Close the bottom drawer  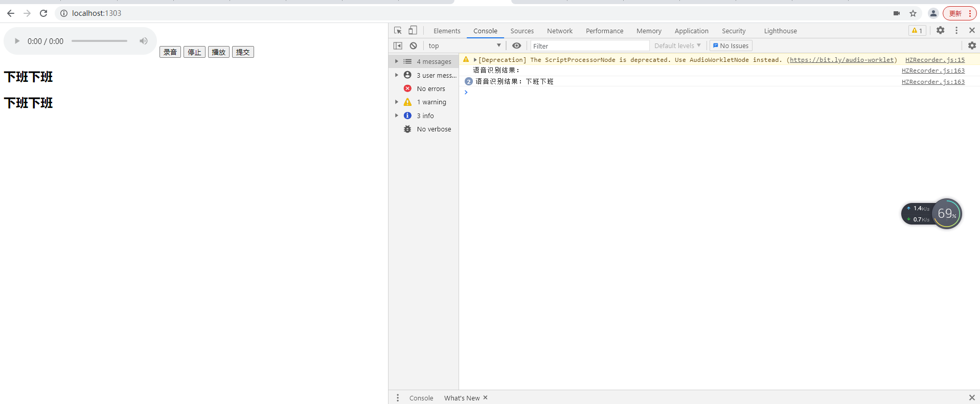pyautogui.click(x=972, y=397)
